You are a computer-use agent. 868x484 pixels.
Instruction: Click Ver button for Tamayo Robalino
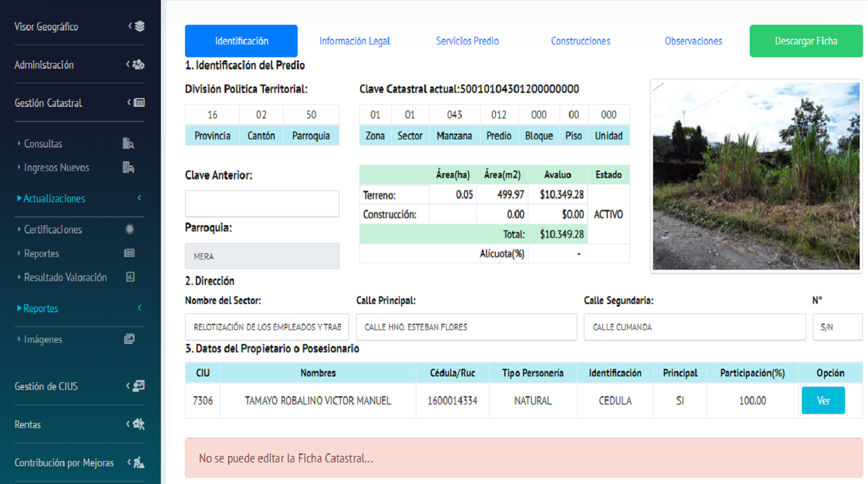[x=823, y=401]
